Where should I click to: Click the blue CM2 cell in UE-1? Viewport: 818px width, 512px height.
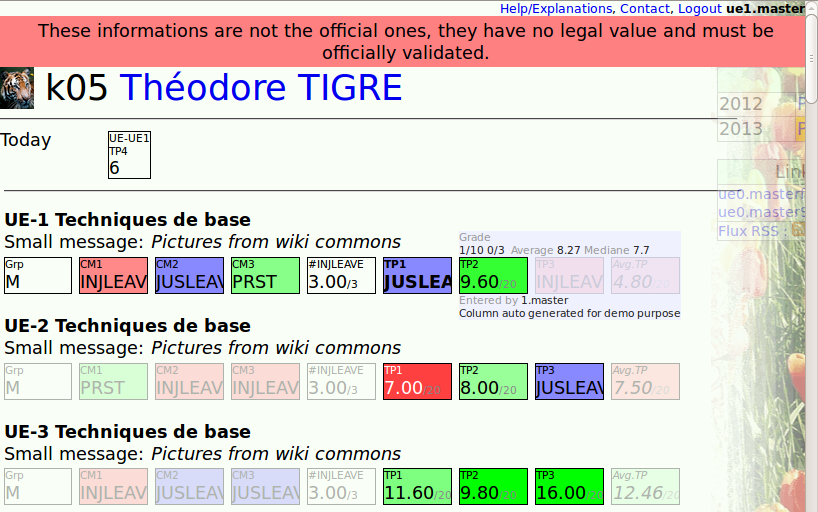click(189, 275)
